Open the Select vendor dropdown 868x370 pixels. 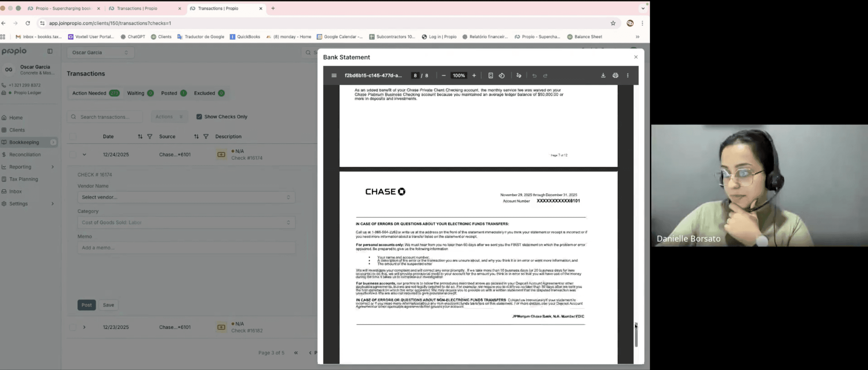click(x=186, y=197)
